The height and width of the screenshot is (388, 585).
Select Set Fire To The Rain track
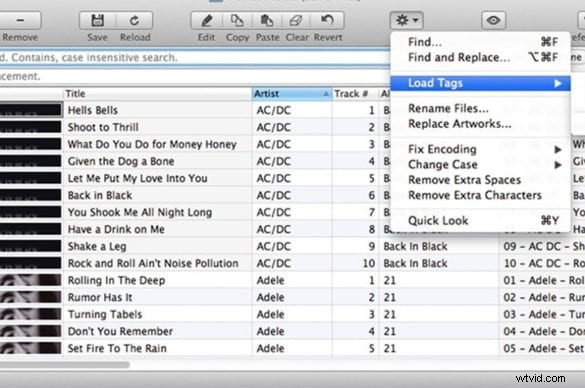117,348
